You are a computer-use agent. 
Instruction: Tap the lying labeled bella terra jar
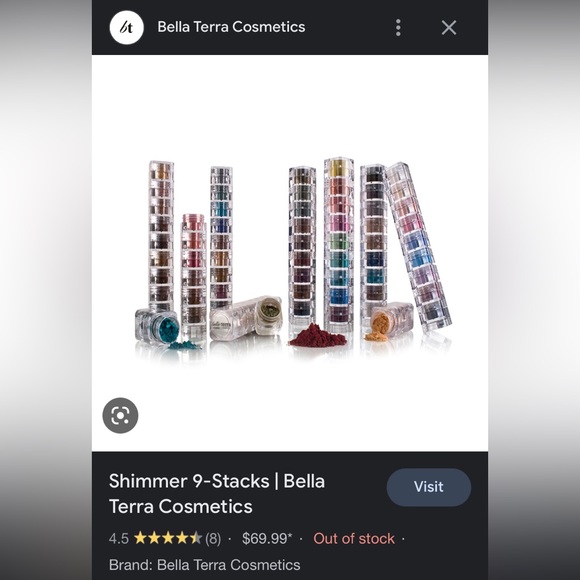tap(245, 318)
